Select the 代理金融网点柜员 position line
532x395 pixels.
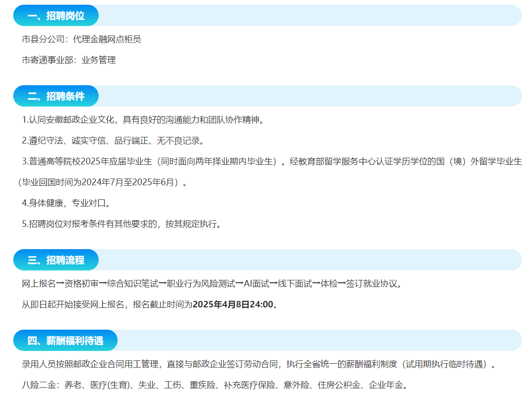coord(82,39)
